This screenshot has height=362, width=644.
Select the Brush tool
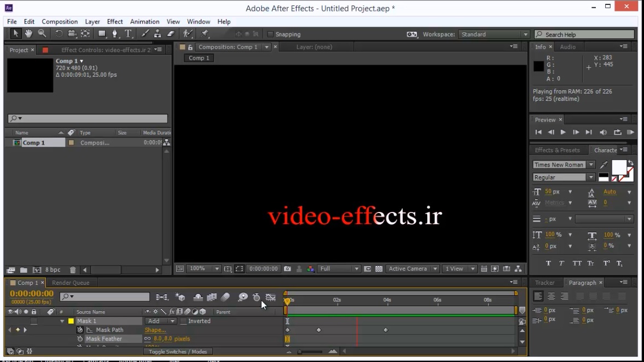point(145,34)
